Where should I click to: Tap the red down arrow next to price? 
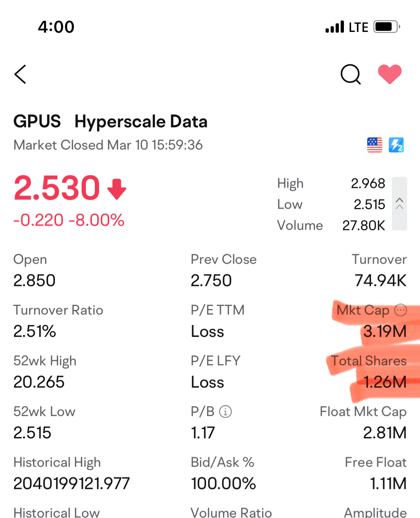point(117,189)
